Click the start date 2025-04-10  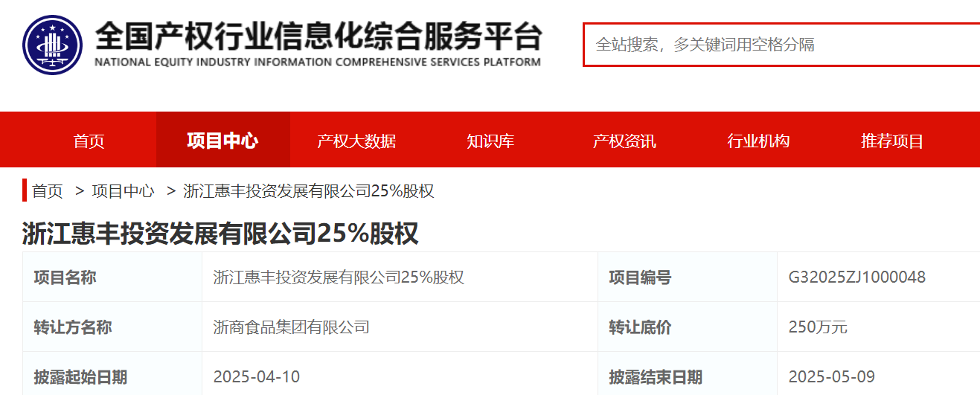coord(257,376)
